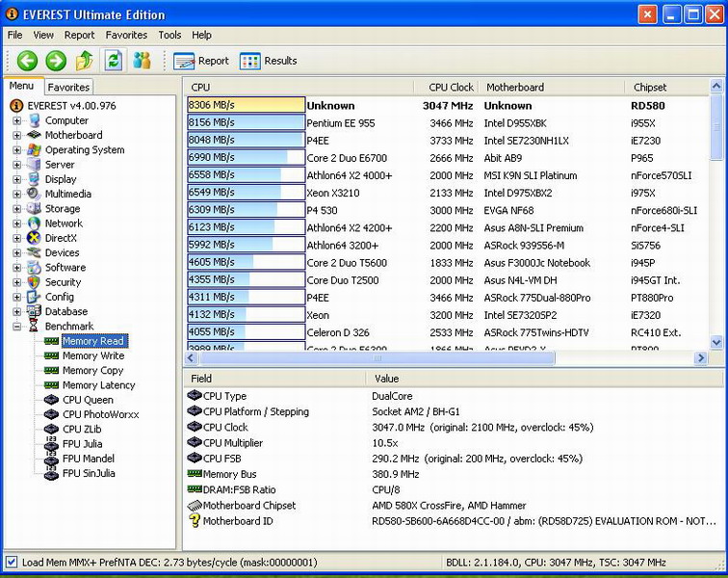Click the CPU Queen chip icon
This screenshot has width=728, height=578.
coord(51,400)
